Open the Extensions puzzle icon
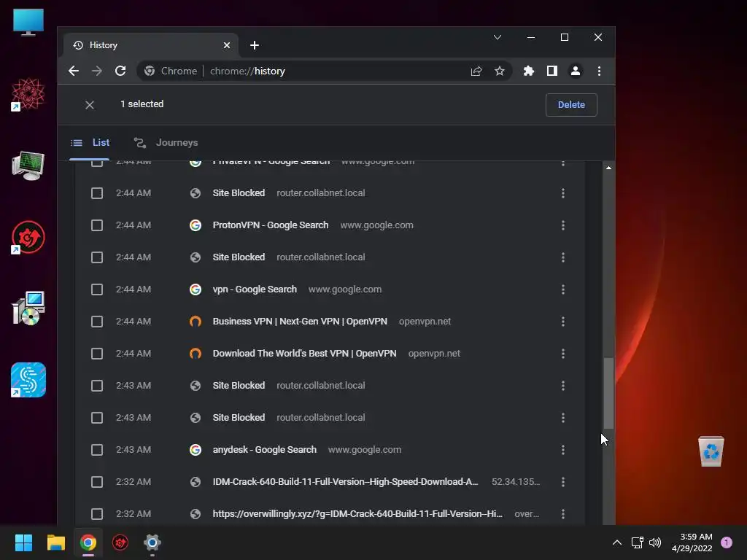Viewport: 747px width, 560px height. tap(528, 71)
